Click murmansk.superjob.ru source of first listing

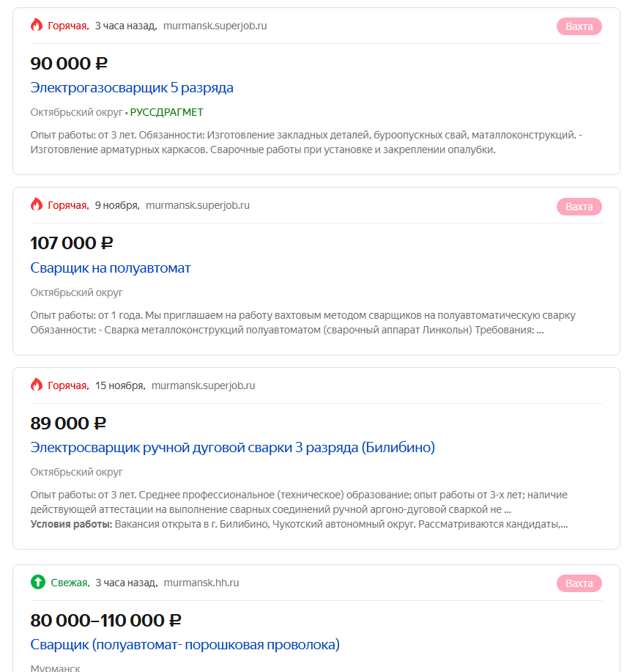215,26
